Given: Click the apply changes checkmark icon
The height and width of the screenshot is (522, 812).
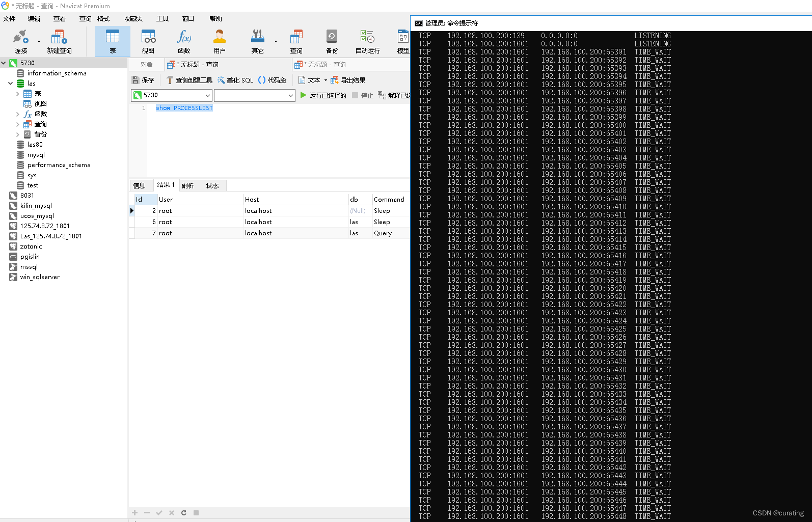Looking at the screenshot, I should 159,513.
